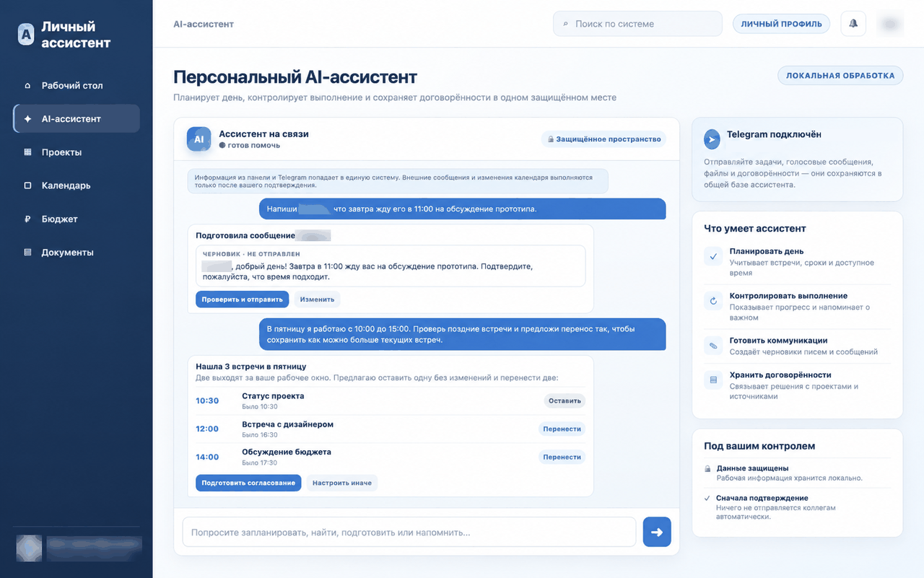The image size is (924, 578).
Task: Click the checkmark icon beside "Планировать день"
Action: (x=713, y=256)
